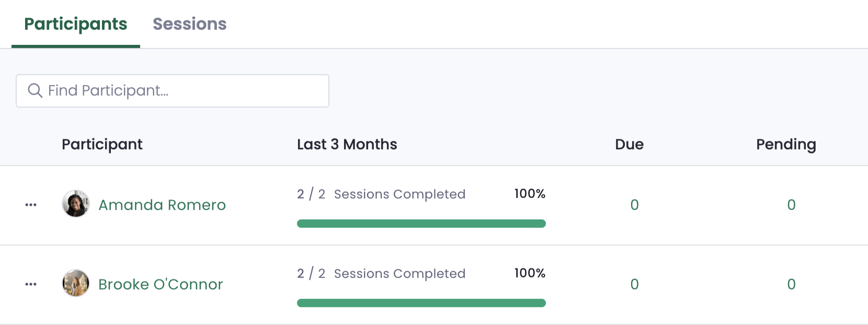Click Amanda Romero's sessions progress bar

click(x=421, y=224)
